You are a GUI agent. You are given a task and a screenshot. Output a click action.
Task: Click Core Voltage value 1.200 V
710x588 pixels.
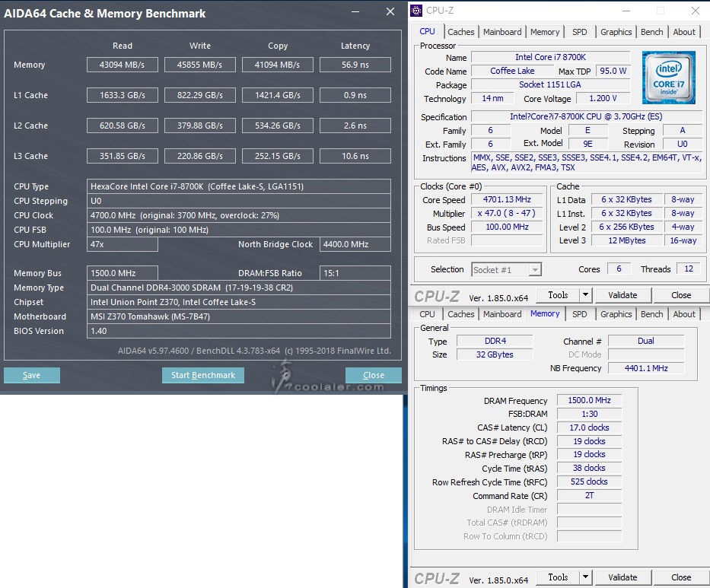pyautogui.click(x=603, y=98)
